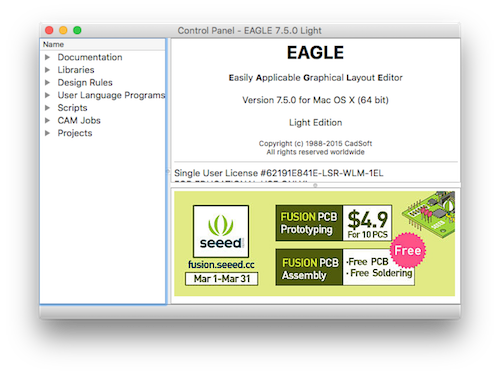Click the Copyright CadSoft text
The width and height of the screenshot is (500, 375).
point(315,144)
